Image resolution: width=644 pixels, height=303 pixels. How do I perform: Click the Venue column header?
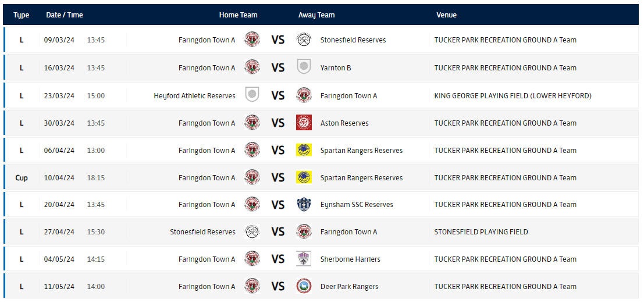(446, 15)
